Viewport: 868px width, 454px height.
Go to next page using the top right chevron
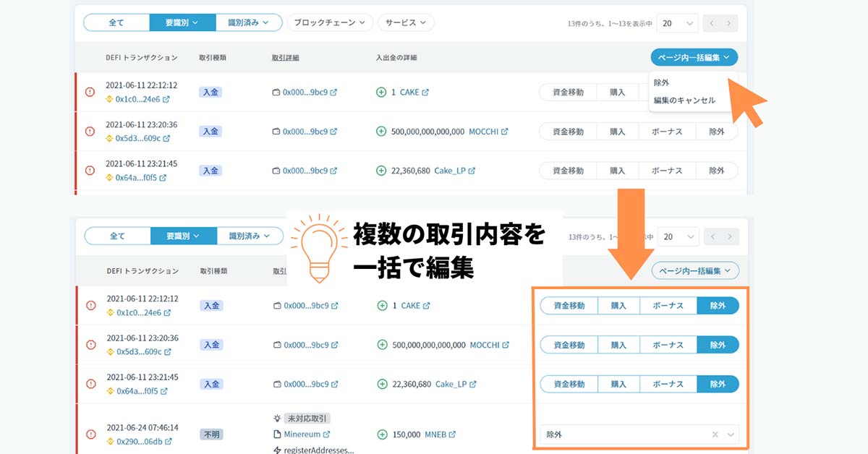(729, 23)
